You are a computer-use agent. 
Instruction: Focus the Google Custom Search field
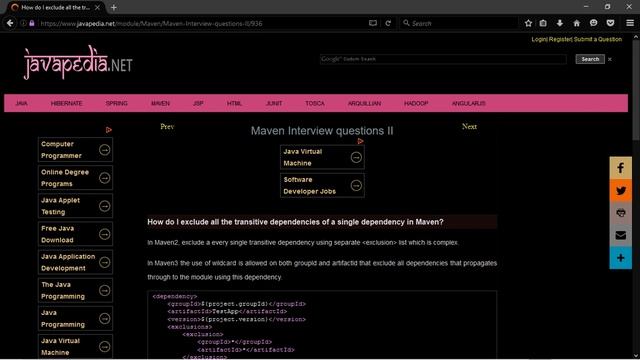(443, 59)
